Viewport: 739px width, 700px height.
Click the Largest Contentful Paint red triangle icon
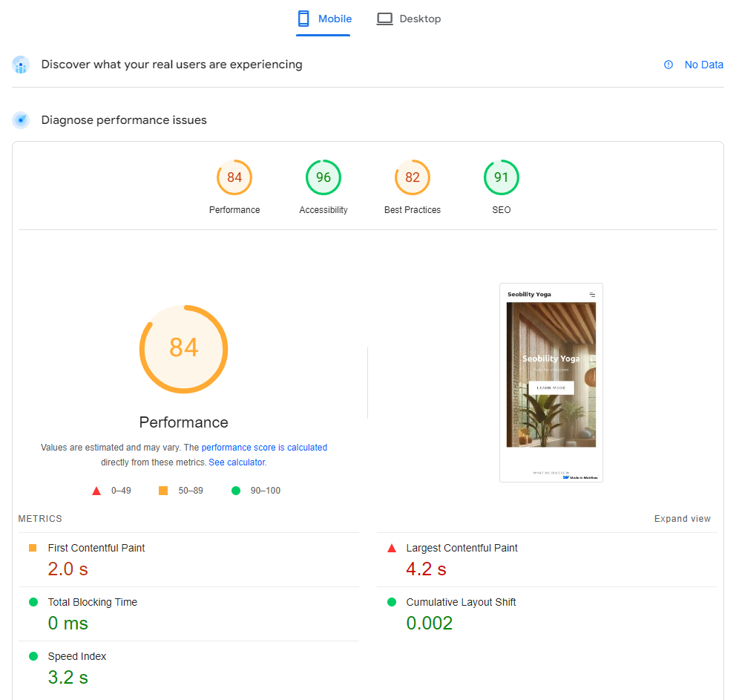[x=392, y=548]
